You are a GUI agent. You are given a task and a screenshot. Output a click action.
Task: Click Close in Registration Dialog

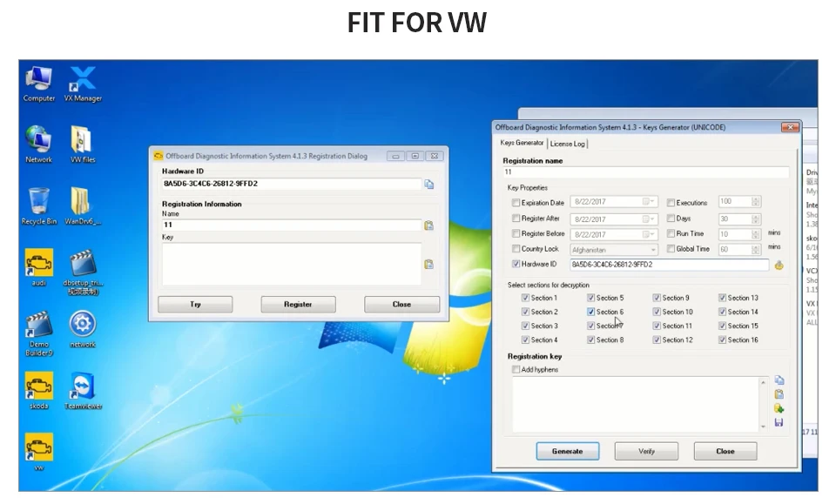[401, 304]
